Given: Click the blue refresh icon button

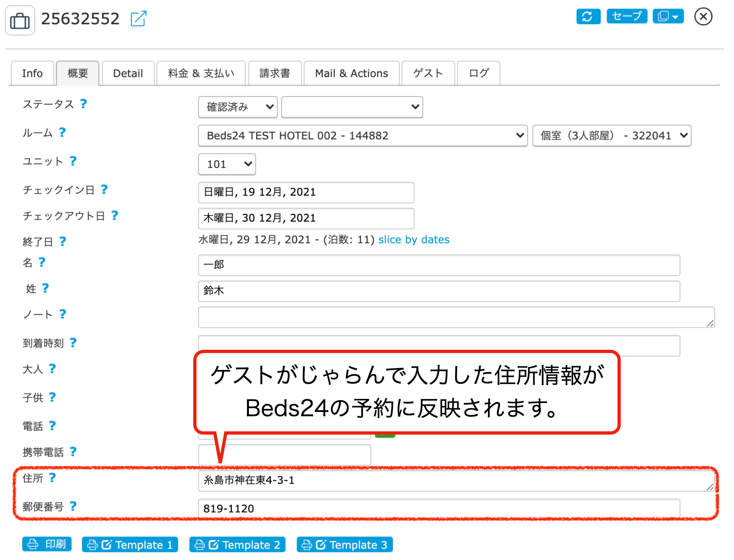Looking at the screenshot, I should 588,17.
